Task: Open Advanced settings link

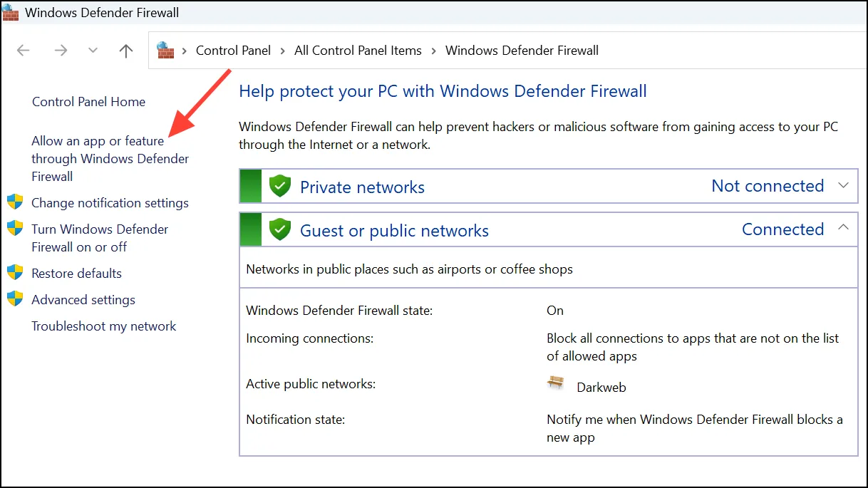Action: 83,300
